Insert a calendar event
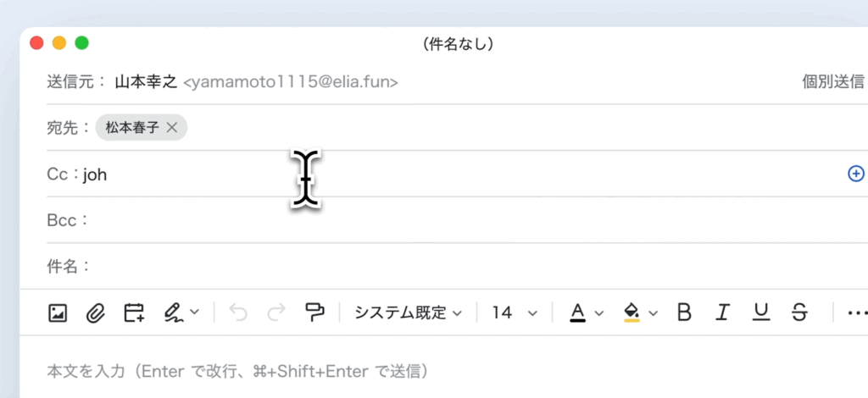Viewport: 868px width, 398px height. click(x=134, y=312)
